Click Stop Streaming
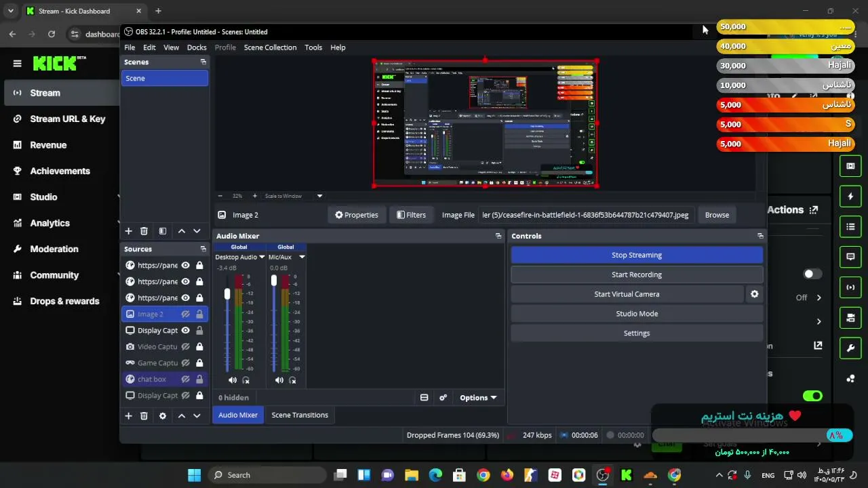 tap(637, 256)
